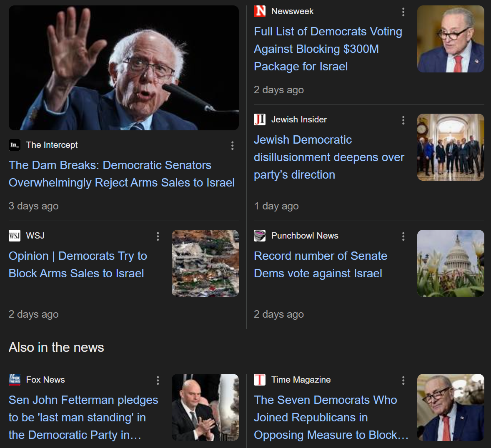The height and width of the screenshot is (448, 491).
Task: Click '2 days ago' under Punchbowl News story
Action: [279, 314]
